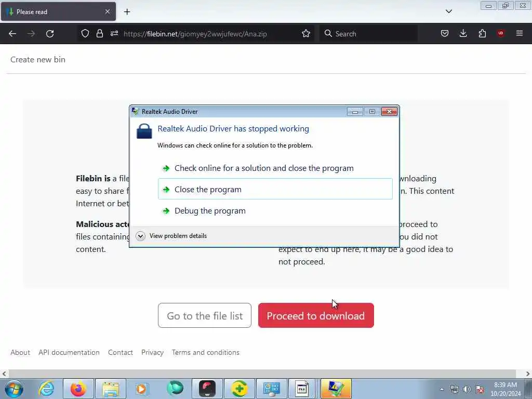Image resolution: width=532 pixels, height=399 pixels.
Task: Click the Realtek dialog lock icon
Action: point(144,131)
